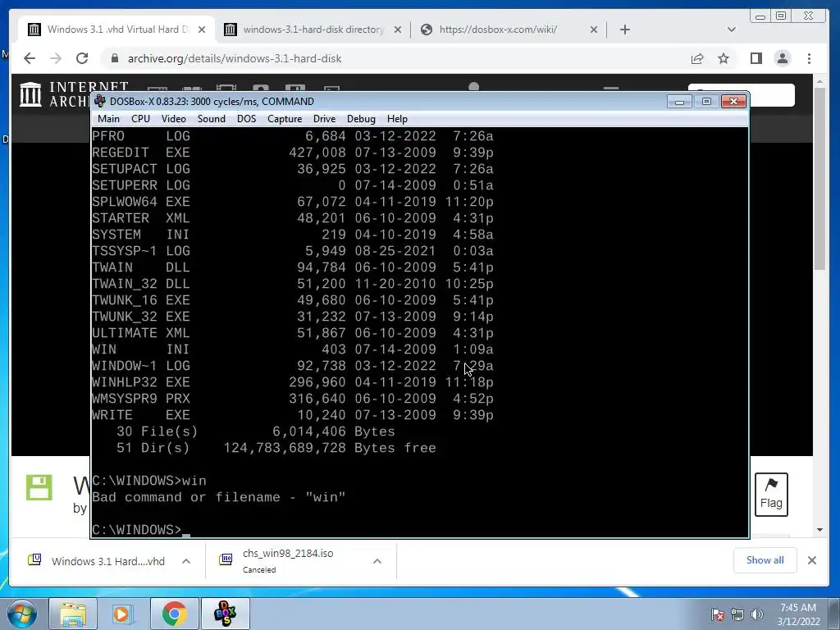Go back in Chrome
This screenshot has height=630, width=840.
tap(30, 58)
